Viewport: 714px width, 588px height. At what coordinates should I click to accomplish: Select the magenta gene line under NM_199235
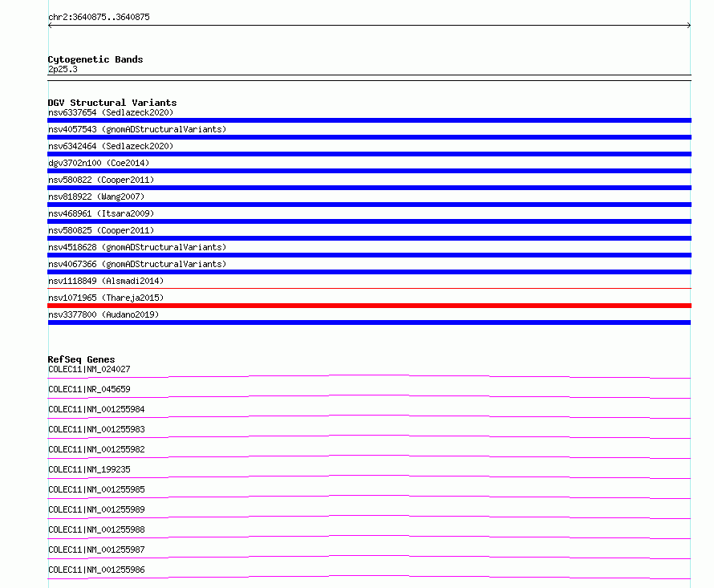coord(369,476)
